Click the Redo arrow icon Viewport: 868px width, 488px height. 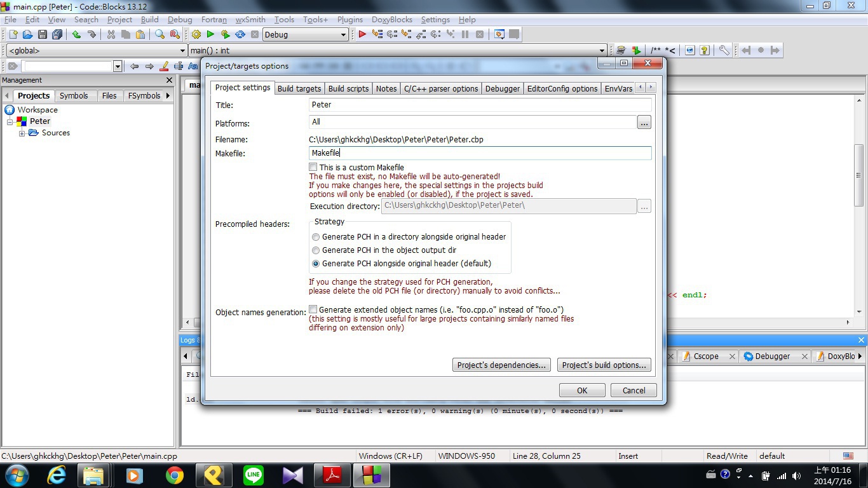92,34
